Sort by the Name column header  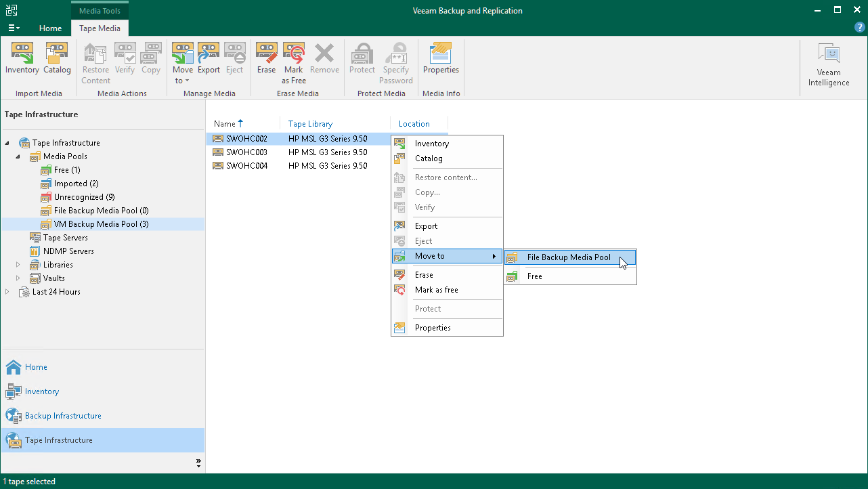click(x=243, y=124)
